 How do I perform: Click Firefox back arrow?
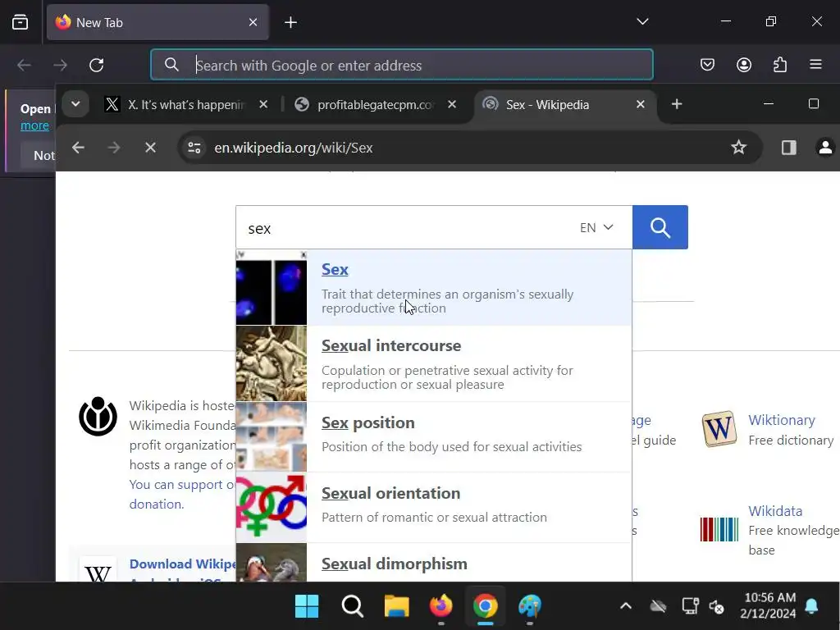(x=24, y=66)
